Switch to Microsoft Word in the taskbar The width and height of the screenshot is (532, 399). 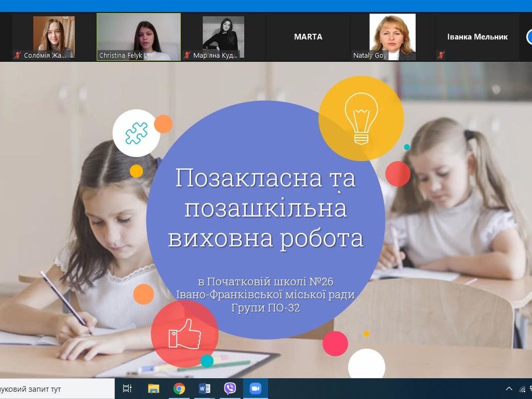205,389
